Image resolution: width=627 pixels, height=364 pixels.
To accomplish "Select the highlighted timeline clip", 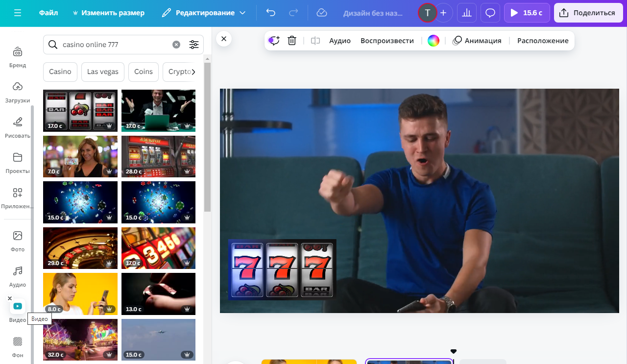I will (x=409, y=362).
